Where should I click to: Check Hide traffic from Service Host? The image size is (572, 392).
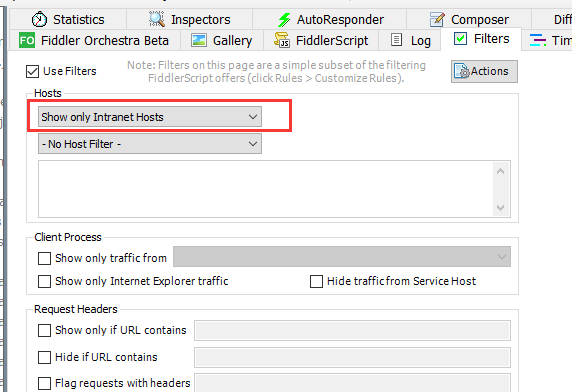coord(316,282)
